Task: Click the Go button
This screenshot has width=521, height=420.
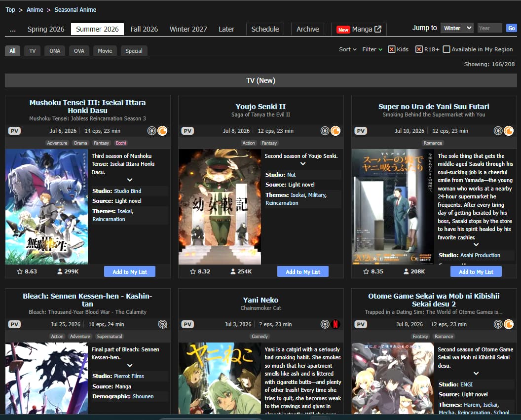Action: (511, 28)
